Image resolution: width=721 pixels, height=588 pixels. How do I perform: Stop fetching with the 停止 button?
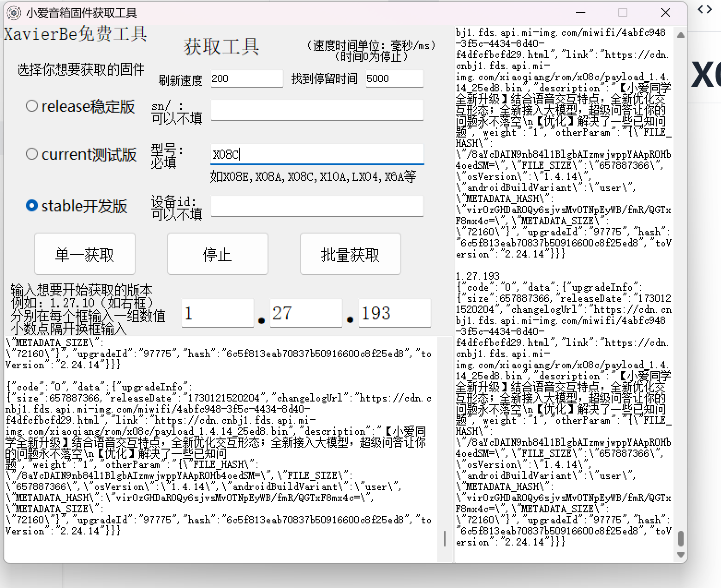[218, 254]
